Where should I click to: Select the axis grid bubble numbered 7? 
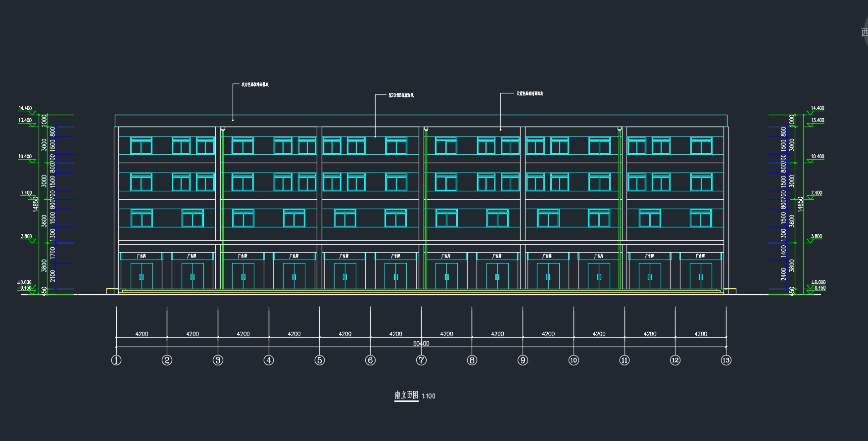(421, 360)
